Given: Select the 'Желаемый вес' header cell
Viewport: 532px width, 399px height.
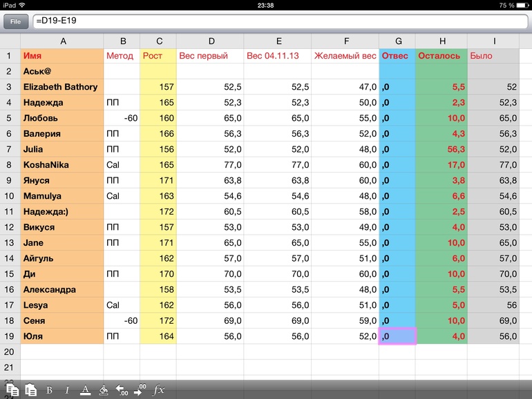Looking at the screenshot, I should (x=345, y=56).
